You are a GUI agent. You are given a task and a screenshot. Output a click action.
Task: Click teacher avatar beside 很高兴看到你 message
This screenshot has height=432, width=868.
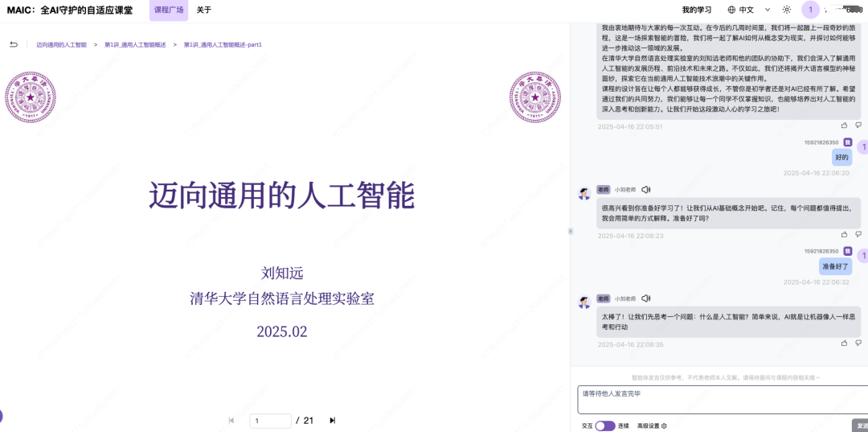tap(584, 194)
